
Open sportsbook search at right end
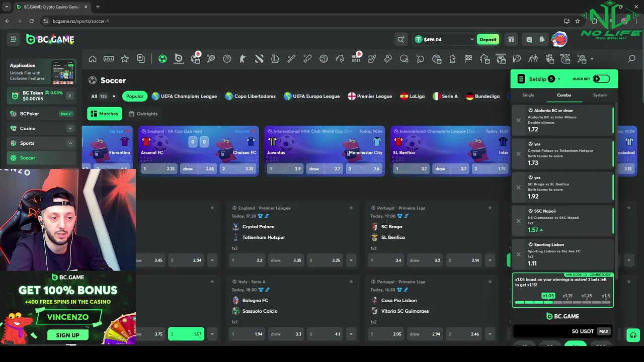point(631,59)
